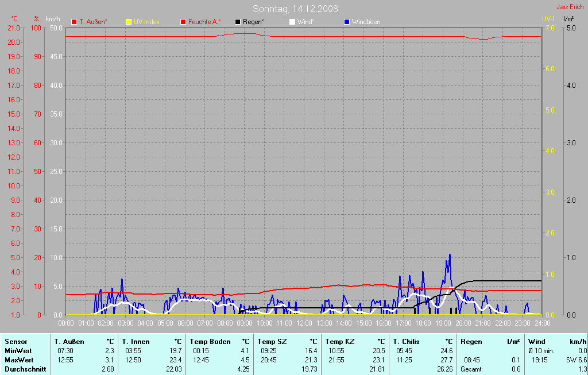
Task: Click the blue Windböen legend marker
Action: coord(346,22)
